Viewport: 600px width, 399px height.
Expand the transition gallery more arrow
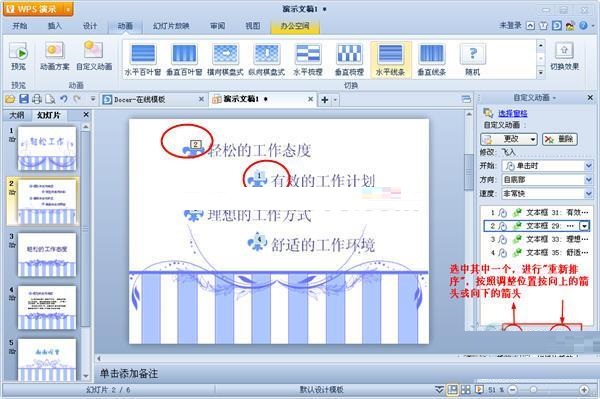click(541, 72)
